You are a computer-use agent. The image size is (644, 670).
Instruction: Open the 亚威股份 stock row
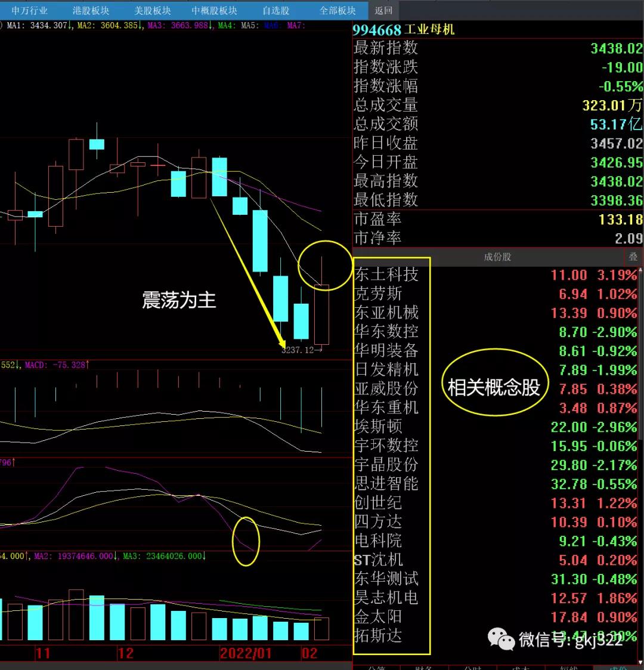click(496, 389)
